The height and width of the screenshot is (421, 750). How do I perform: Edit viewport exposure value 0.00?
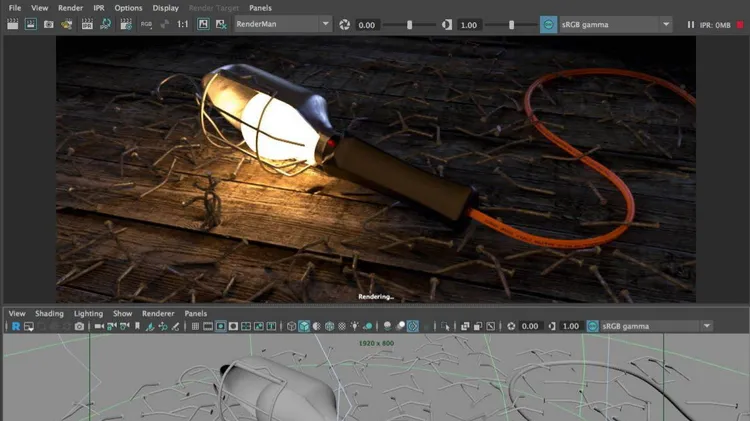(530, 326)
